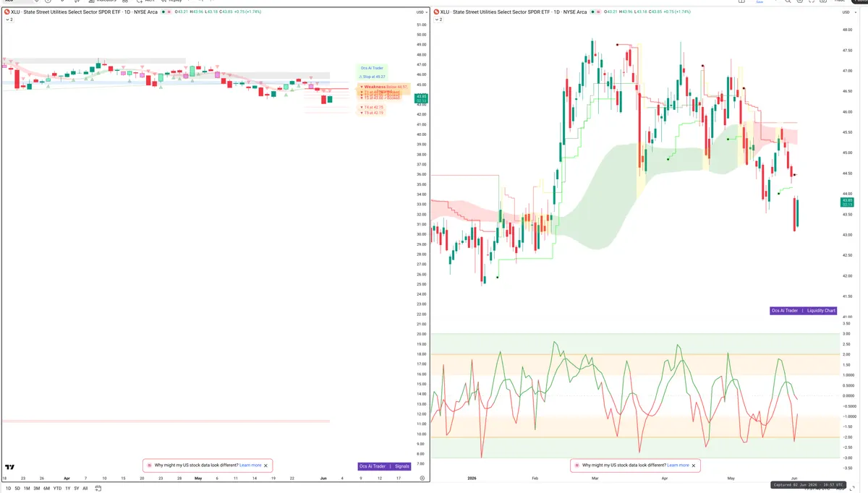Click the 51.00 price on left scale
Image resolution: width=868 pixels, height=493 pixels.
(421, 25)
